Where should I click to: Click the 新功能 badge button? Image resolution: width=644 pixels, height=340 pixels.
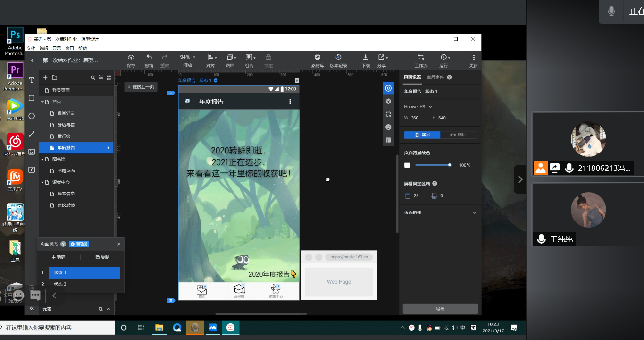pos(79,244)
